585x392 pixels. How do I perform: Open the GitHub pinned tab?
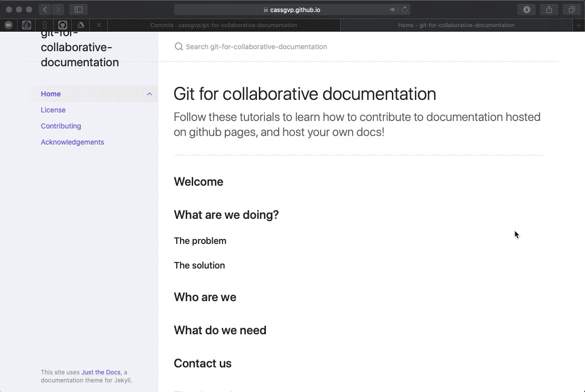pos(63,25)
